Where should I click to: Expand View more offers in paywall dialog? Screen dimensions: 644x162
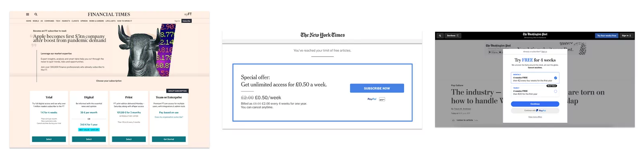point(535,117)
